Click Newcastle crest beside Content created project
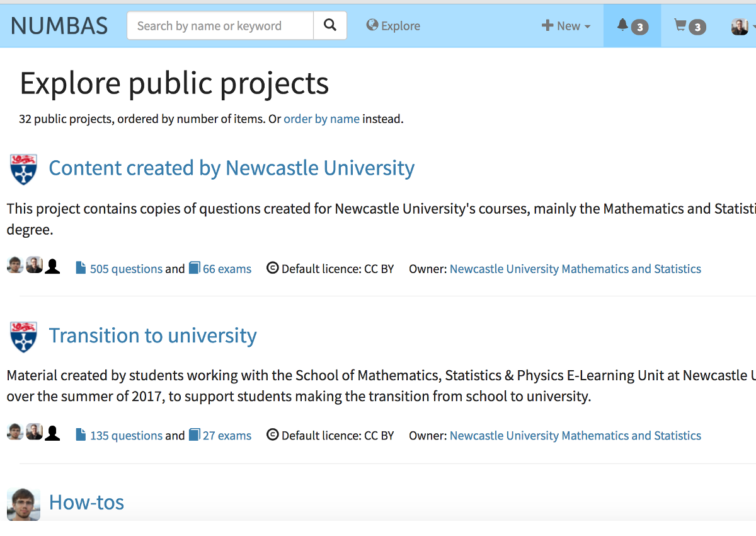756x536 pixels. point(24,169)
